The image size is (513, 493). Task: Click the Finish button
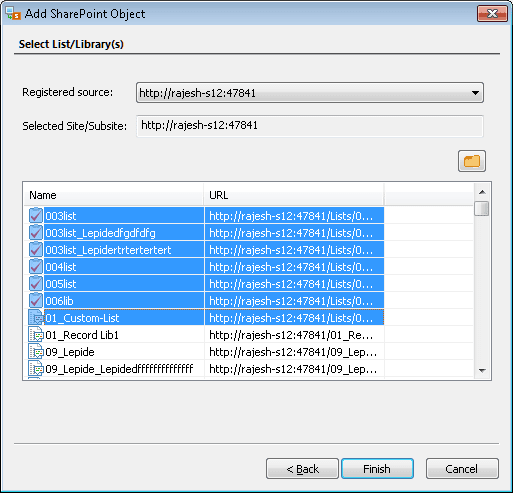click(377, 469)
